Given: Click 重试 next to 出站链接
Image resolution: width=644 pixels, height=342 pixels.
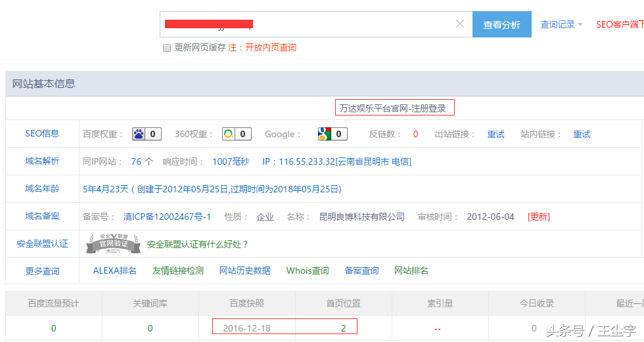Looking at the screenshot, I should [x=495, y=134].
